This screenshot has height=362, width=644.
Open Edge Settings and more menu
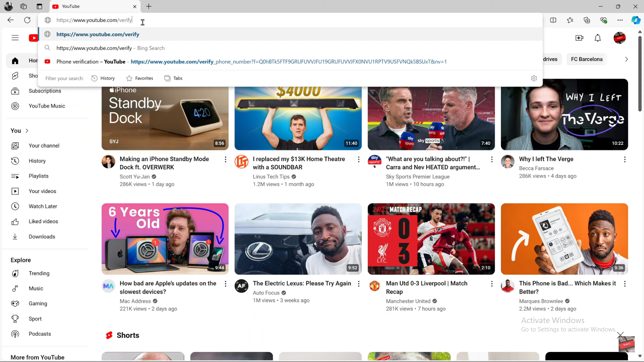coord(620,20)
